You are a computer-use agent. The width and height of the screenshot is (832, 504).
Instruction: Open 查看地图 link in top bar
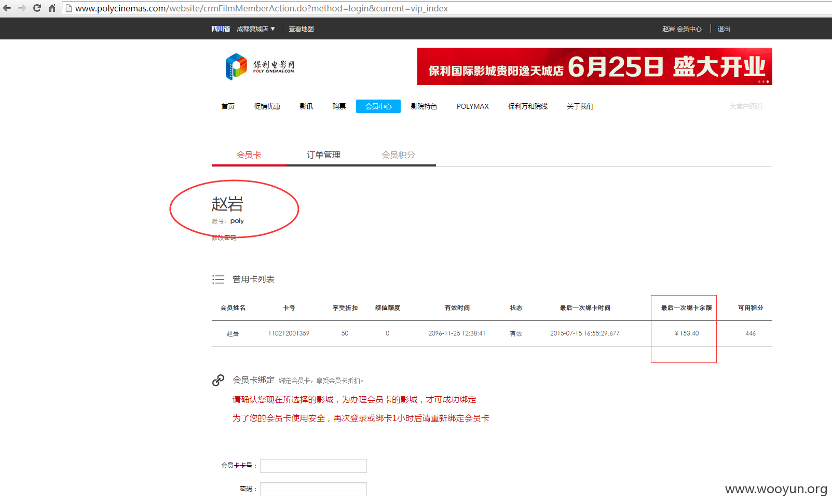pos(301,29)
